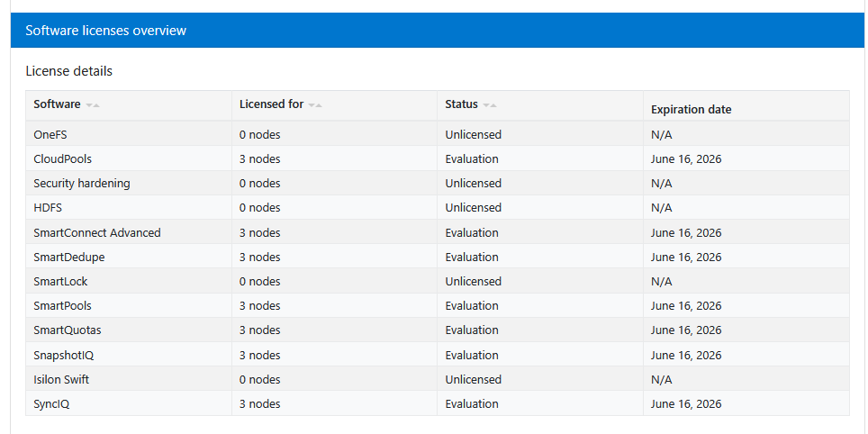Viewport: 868px width, 434px height.
Task: Click SmartPools expiration date
Action: coord(686,305)
